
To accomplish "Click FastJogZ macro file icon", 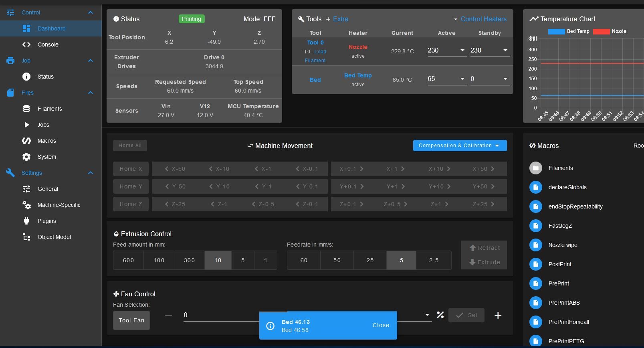I will [536, 226].
